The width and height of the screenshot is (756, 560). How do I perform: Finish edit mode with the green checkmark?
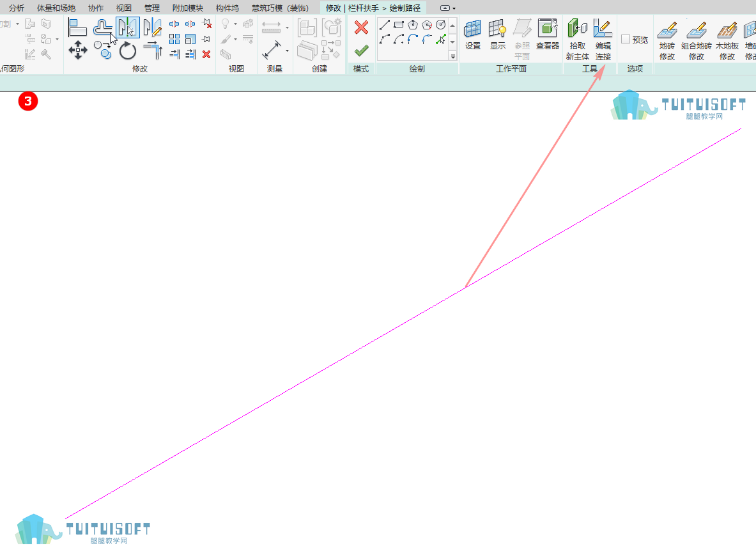click(361, 51)
